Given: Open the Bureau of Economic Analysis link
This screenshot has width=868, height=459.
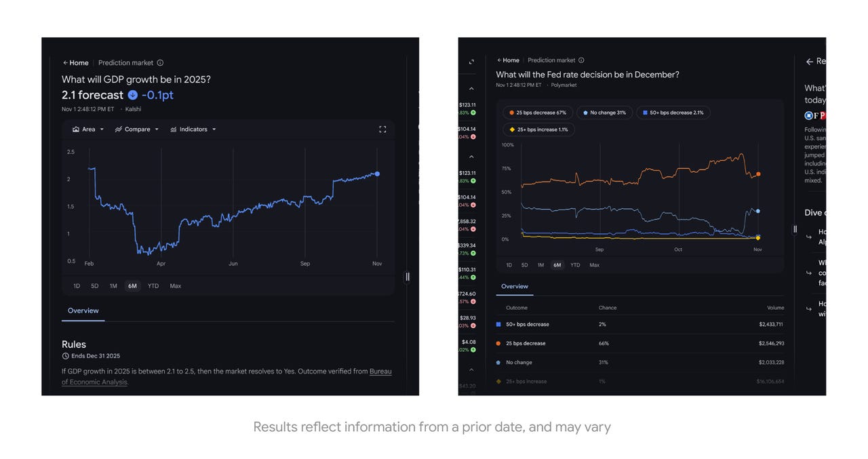Looking at the screenshot, I should 380,372.
